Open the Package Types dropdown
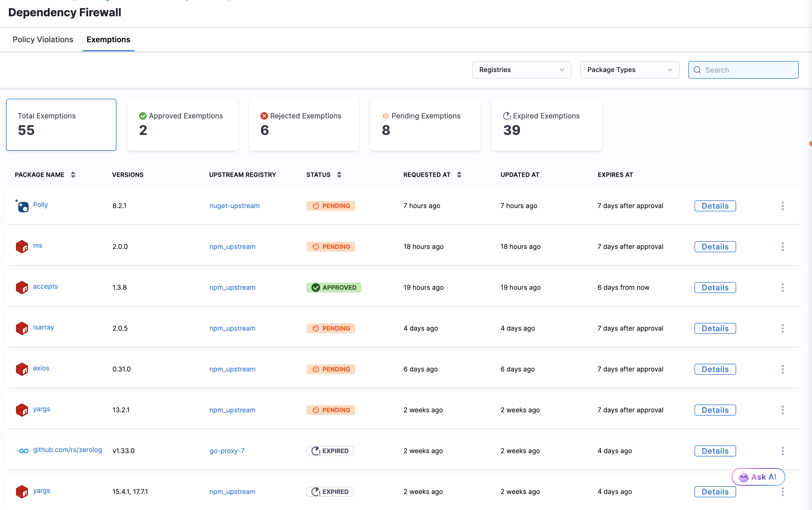This screenshot has height=510, width=812. pyautogui.click(x=629, y=70)
